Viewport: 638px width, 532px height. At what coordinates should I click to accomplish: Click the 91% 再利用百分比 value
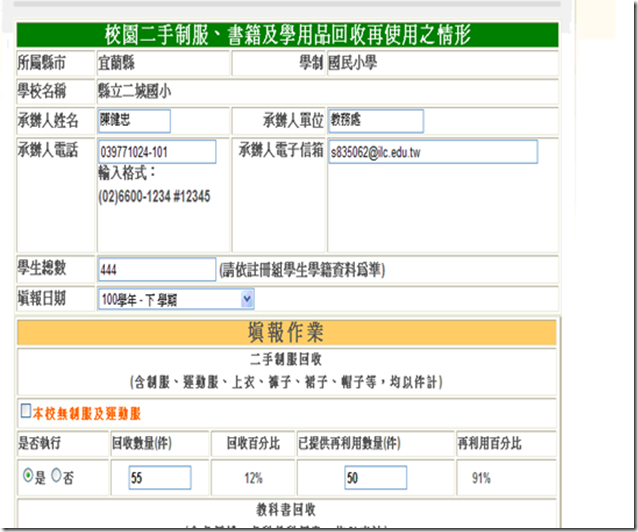pos(480,479)
